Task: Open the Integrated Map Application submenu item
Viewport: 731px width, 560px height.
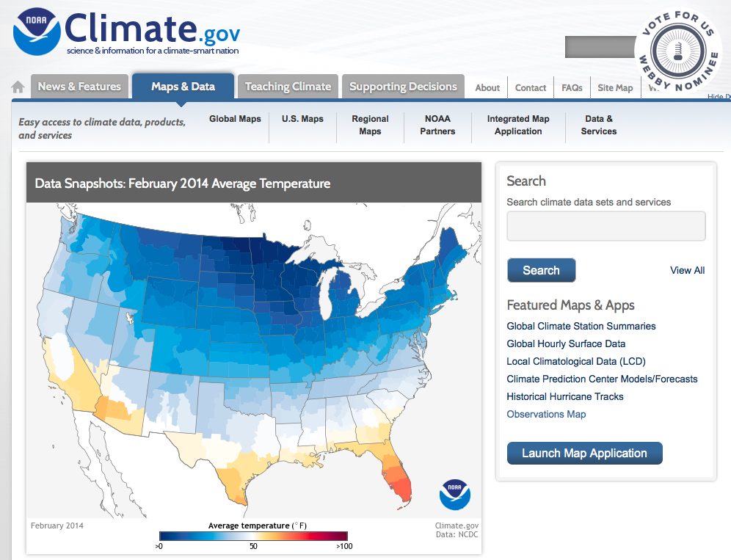Action: [518, 125]
